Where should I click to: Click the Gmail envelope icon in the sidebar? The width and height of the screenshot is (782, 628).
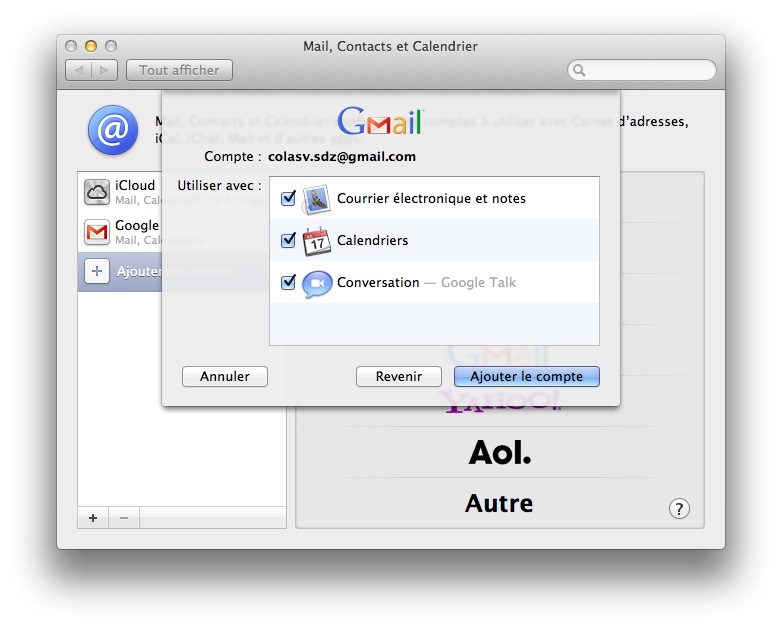click(x=97, y=232)
